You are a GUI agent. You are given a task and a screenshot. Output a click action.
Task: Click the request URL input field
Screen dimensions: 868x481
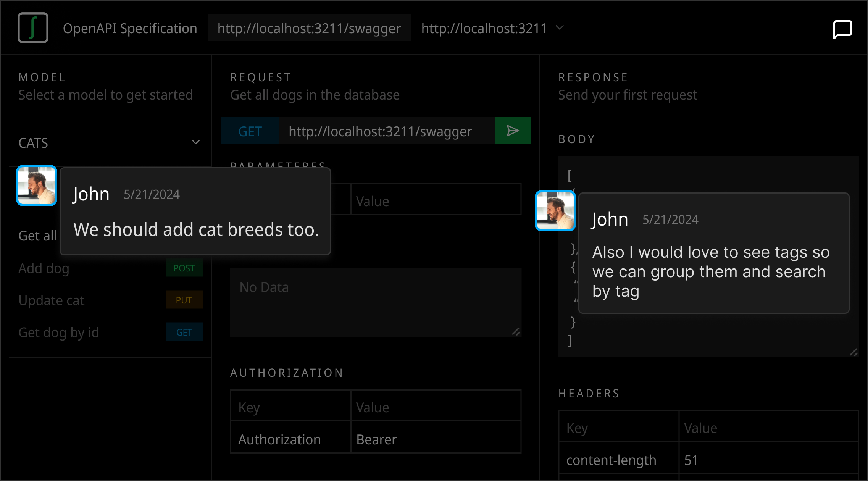tap(387, 131)
